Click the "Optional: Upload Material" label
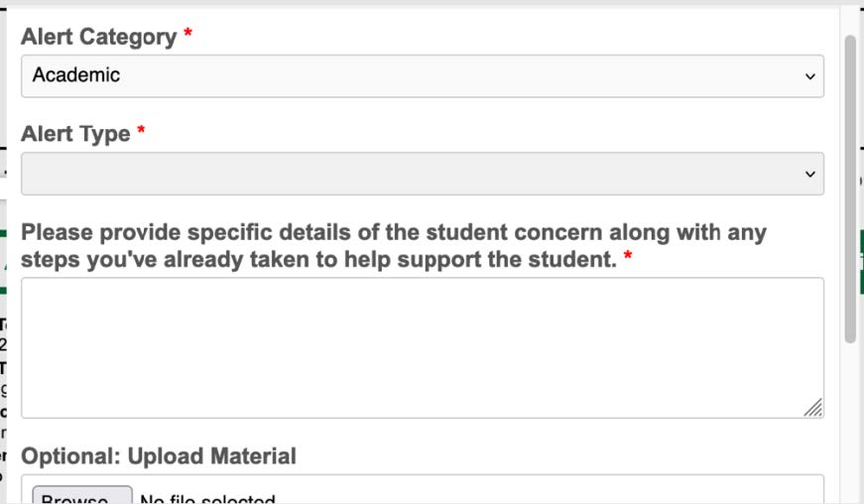Image resolution: width=864 pixels, height=504 pixels. (159, 456)
